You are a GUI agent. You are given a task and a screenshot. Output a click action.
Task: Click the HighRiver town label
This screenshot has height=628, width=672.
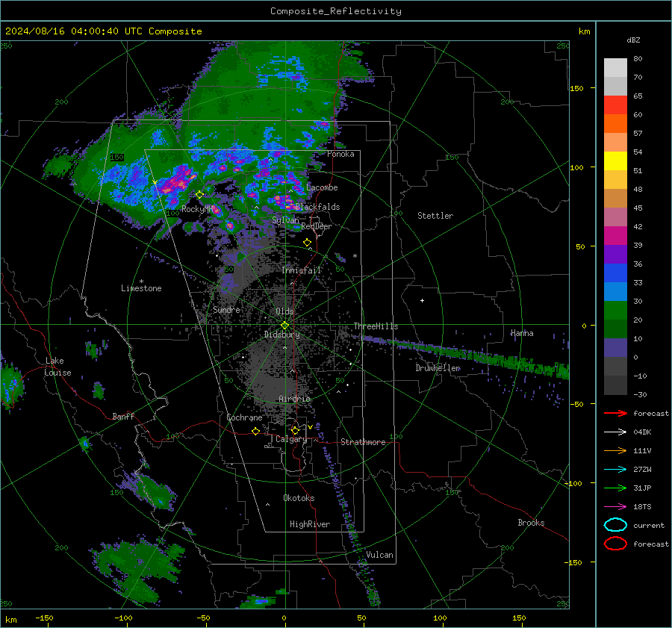(x=310, y=524)
